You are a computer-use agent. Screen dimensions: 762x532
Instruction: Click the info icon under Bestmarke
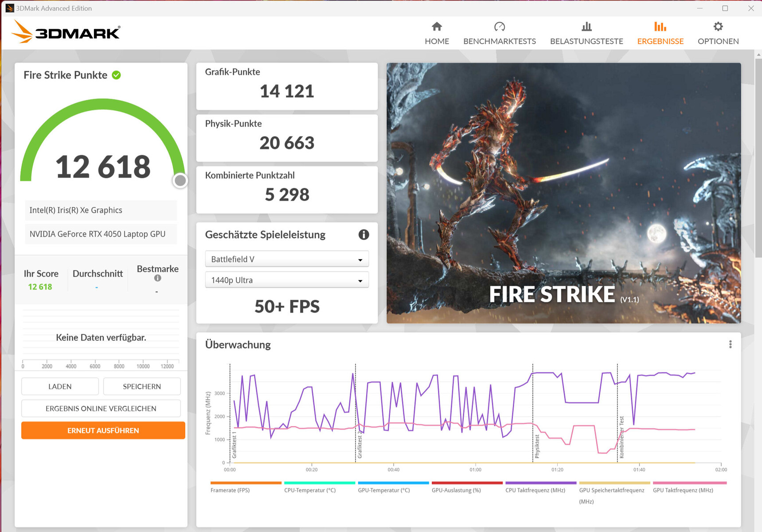coord(157,278)
